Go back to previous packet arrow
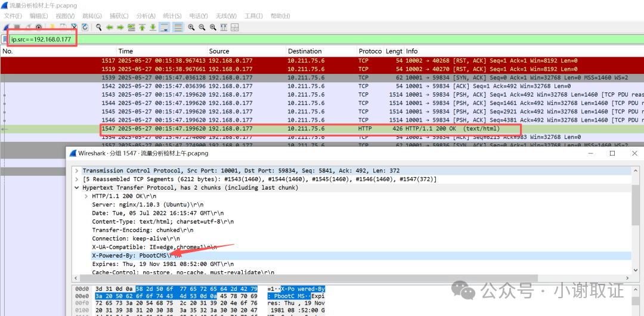644x316 pixels. 110,27
